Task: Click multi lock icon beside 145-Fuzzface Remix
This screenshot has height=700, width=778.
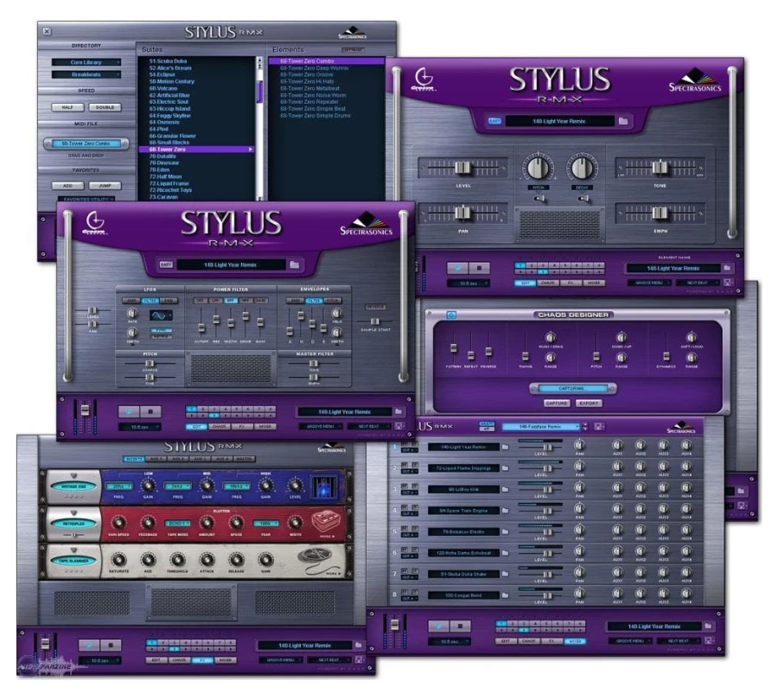Action: click(598, 427)
